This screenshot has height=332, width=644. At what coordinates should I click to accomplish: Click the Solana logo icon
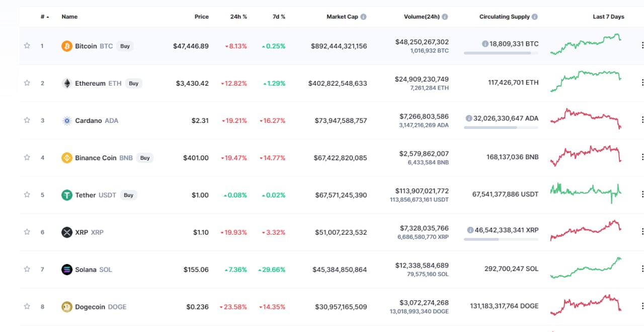(67, 270)
